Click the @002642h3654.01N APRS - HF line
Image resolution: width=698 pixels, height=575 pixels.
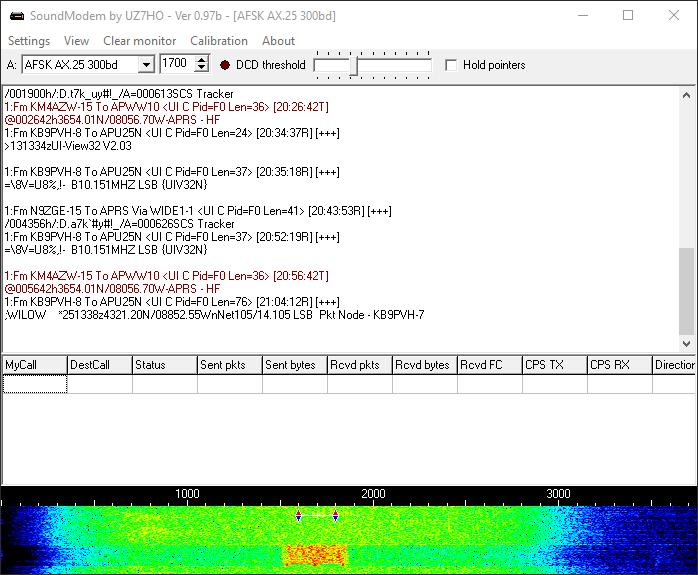pos(112,120)
